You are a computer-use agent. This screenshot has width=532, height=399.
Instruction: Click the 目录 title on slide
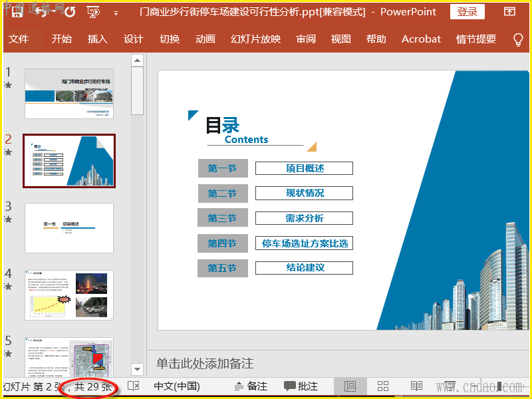tap(223, 125)
